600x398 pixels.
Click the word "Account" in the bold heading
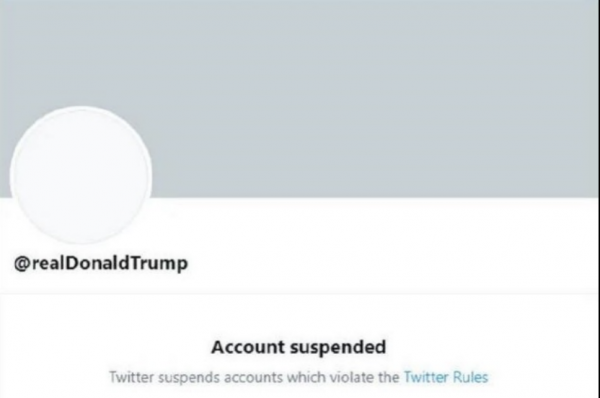tap(248, 347)
